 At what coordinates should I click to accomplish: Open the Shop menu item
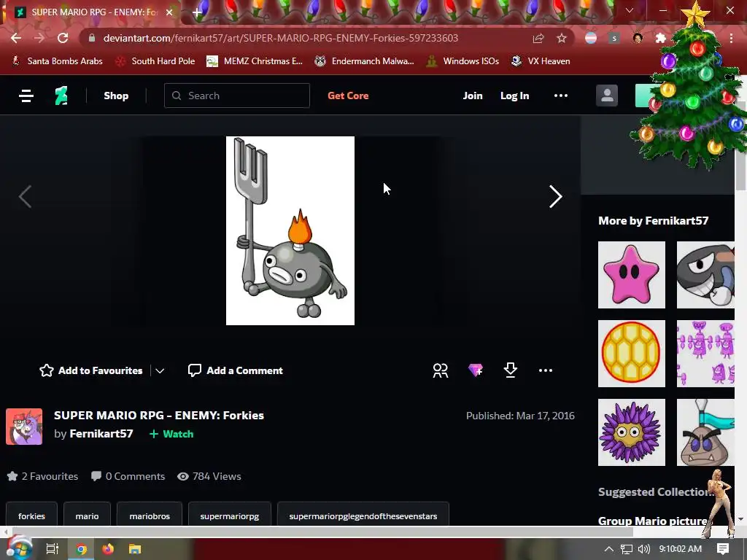click(x=116, y=96)
